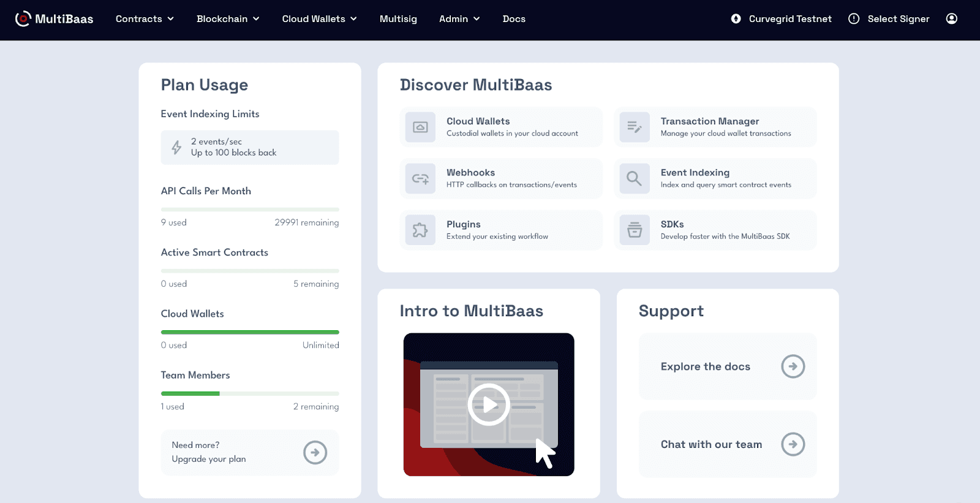
Task: Click the Unlimited text under Cloud Wallets
Action: 321,345
